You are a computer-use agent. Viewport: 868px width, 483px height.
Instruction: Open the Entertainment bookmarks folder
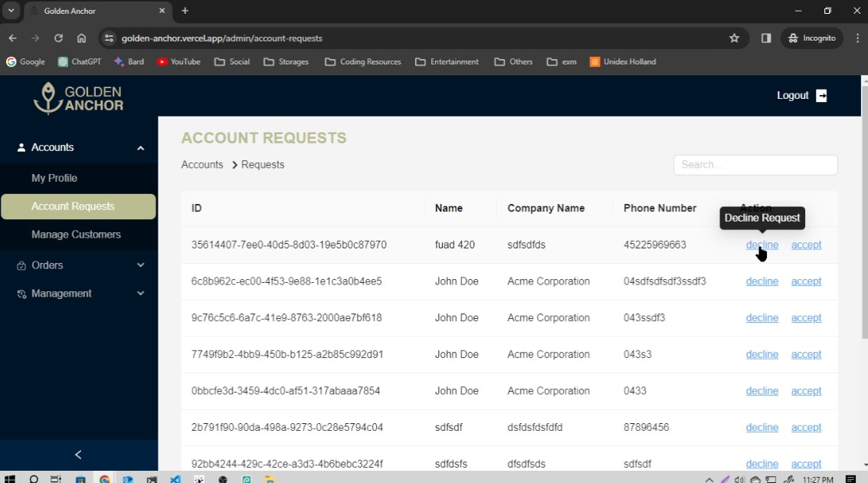[447, 61]
